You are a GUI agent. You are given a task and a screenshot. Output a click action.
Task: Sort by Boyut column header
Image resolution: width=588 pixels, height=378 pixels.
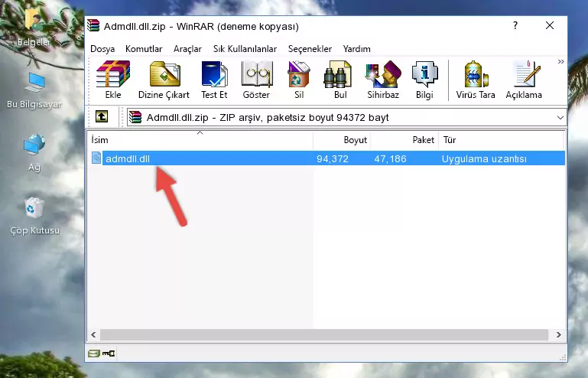[x=342, y=139]
